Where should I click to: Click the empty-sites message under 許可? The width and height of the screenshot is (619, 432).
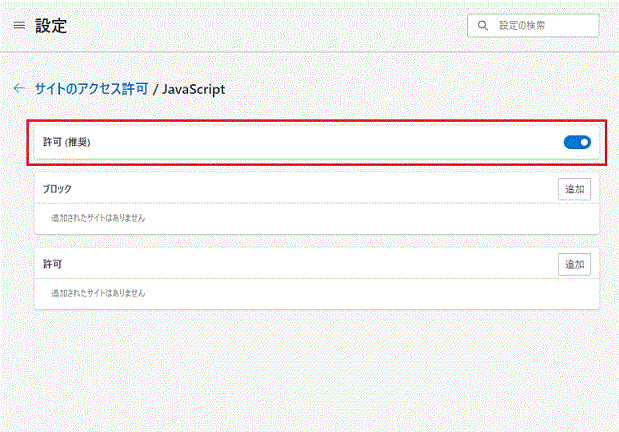(98, 293)
